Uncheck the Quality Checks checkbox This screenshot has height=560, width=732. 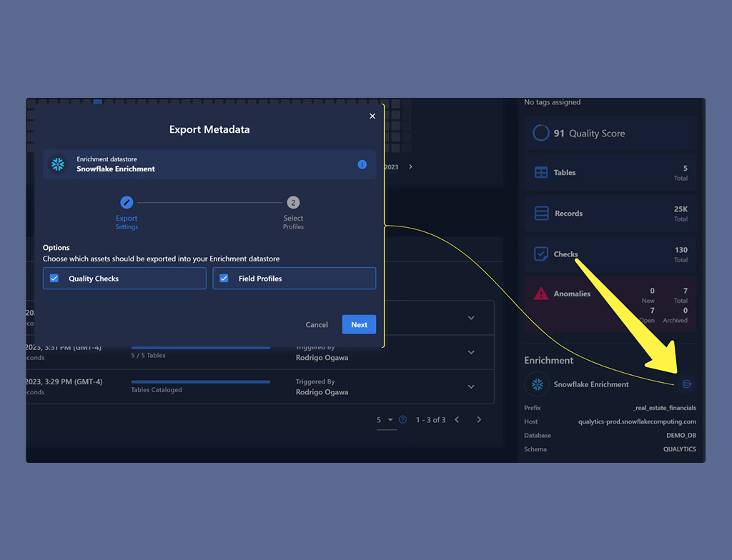click(54, 278)
